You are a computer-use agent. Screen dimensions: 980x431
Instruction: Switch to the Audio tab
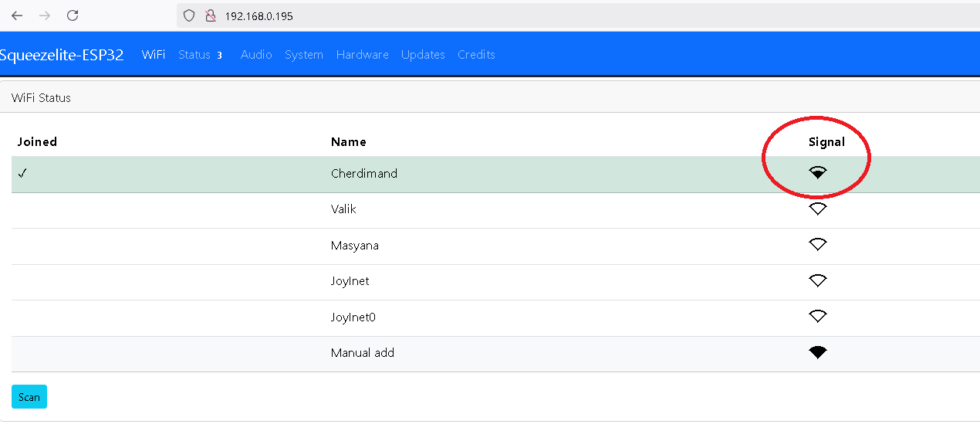point(256,55)
